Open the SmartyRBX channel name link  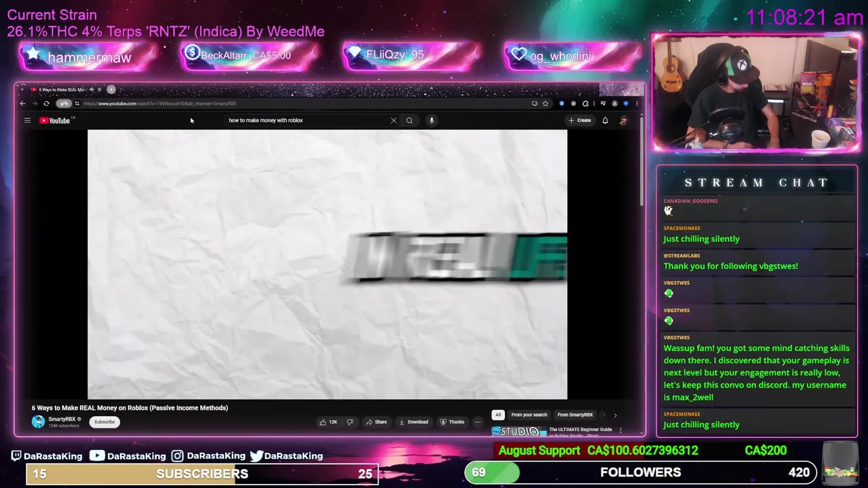(62, 419)
